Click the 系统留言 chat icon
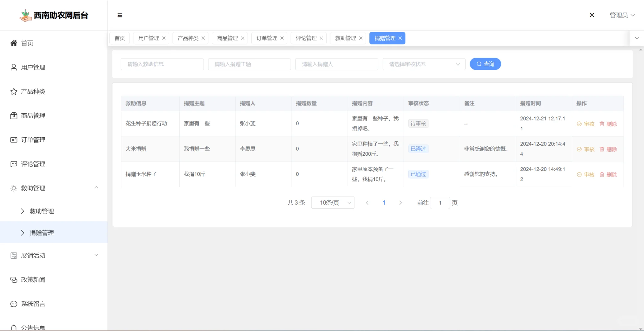The width and height of the screenshot is (644, 331). (13, 304)
